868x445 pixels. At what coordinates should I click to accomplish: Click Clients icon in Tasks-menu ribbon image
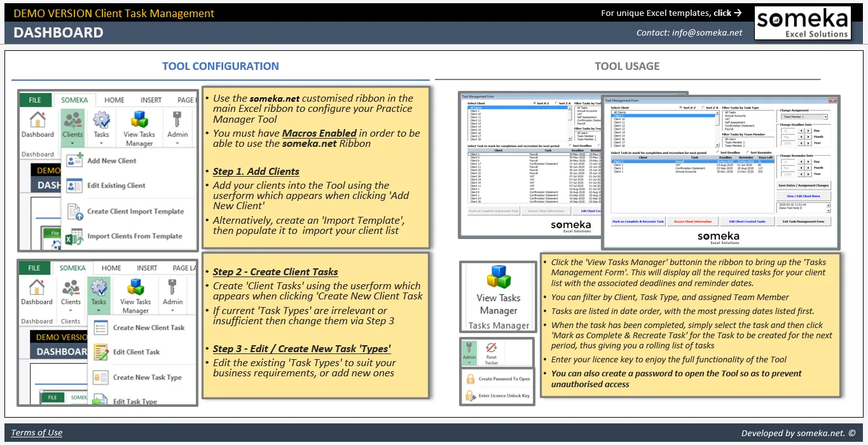pos(71,287)
